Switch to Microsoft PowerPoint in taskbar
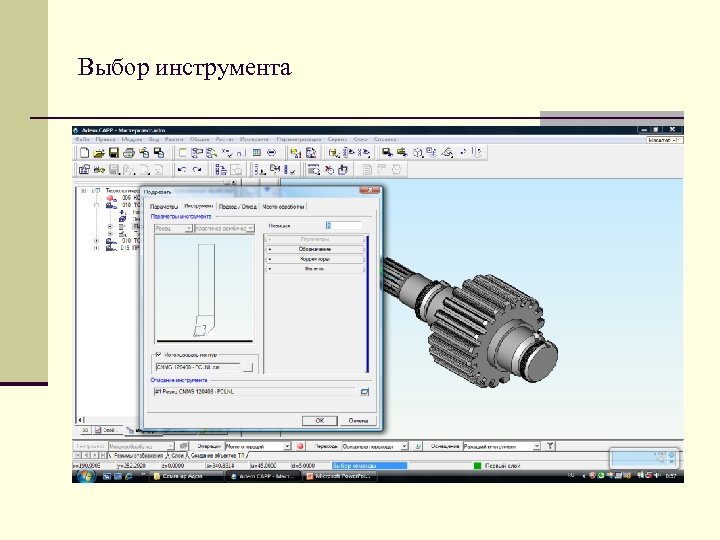This screenshot has height=540, width=720. 340,476
